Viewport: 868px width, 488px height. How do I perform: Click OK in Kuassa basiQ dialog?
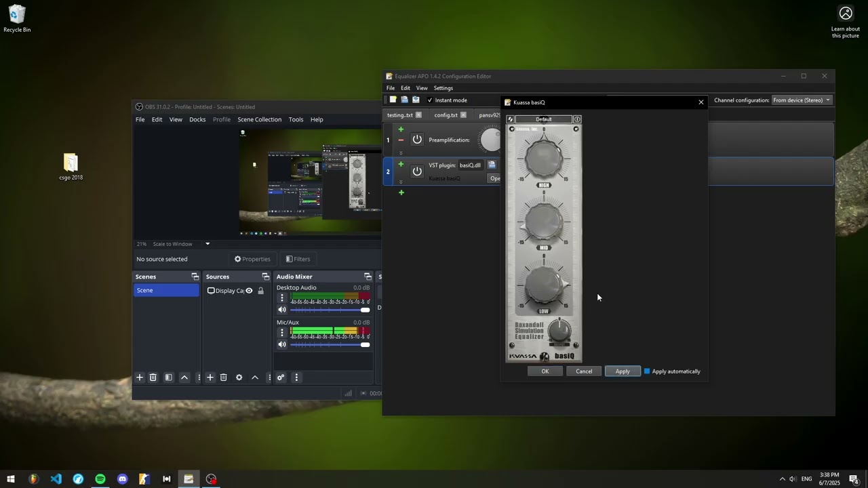545,371
